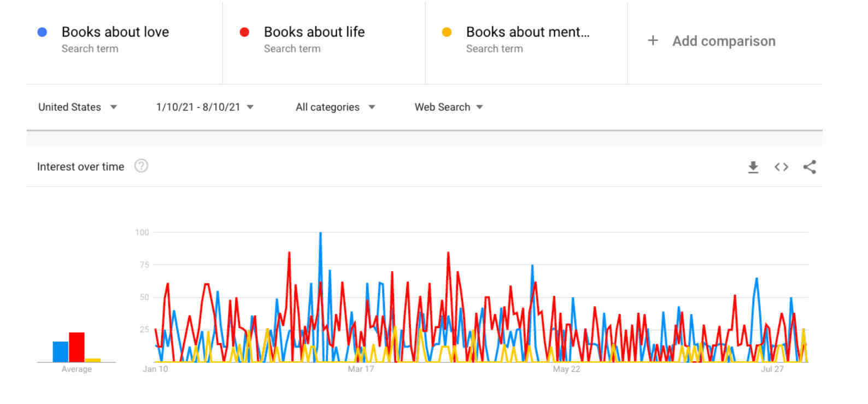
Task: Select the Books about ment... term
Action: pyautogui.click(x=527, y=32)
